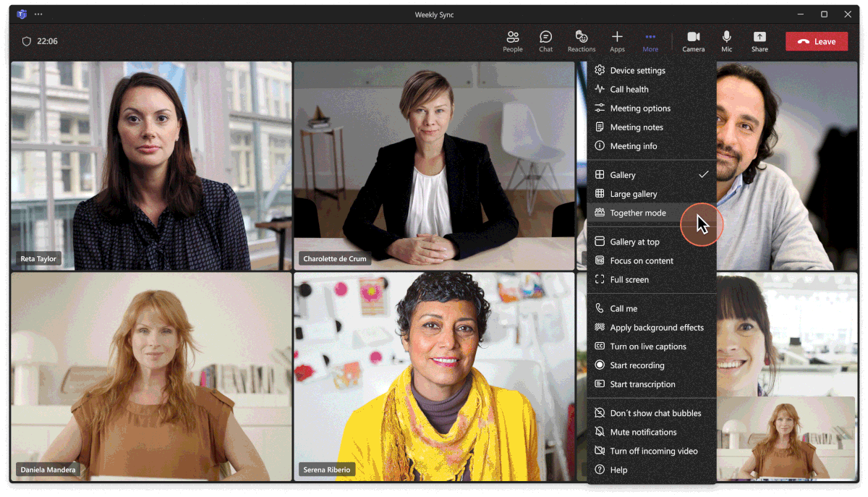This screenshot has width=868, height=497.
Task: Choose Apply background effects
Action: (656, 328)
